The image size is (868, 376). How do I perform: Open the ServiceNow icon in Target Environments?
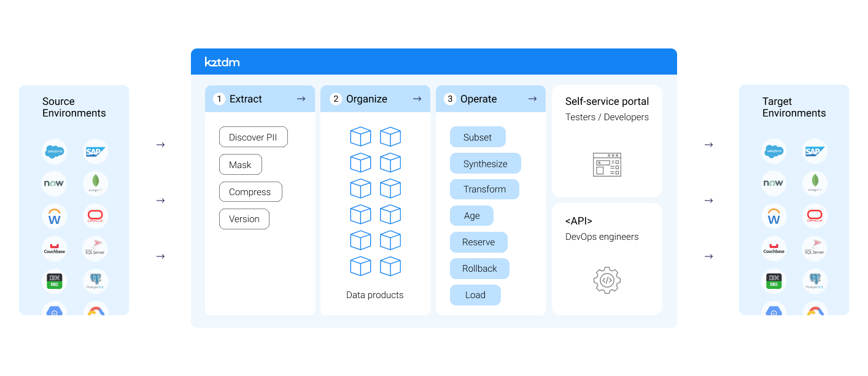coord(773,183)
